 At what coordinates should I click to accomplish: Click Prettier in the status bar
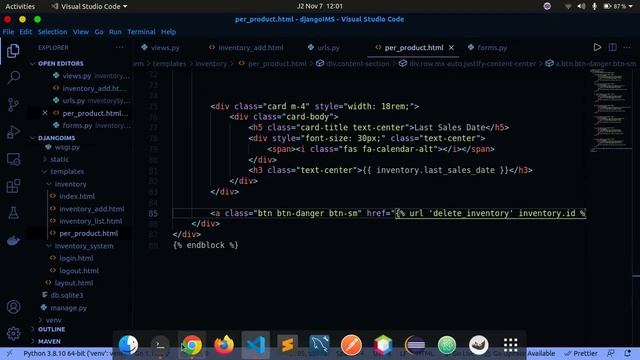point(582,353)
